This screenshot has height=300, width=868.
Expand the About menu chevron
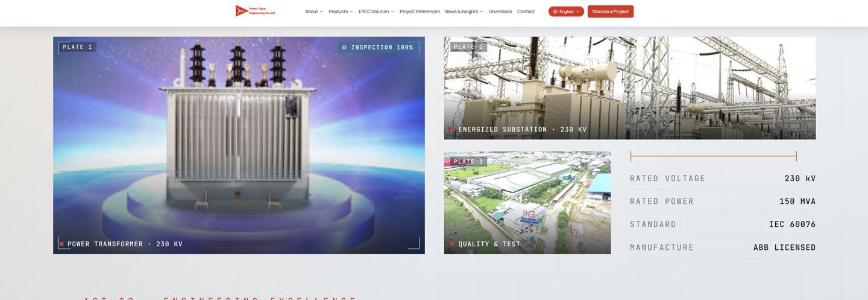[x=321, y=11]
